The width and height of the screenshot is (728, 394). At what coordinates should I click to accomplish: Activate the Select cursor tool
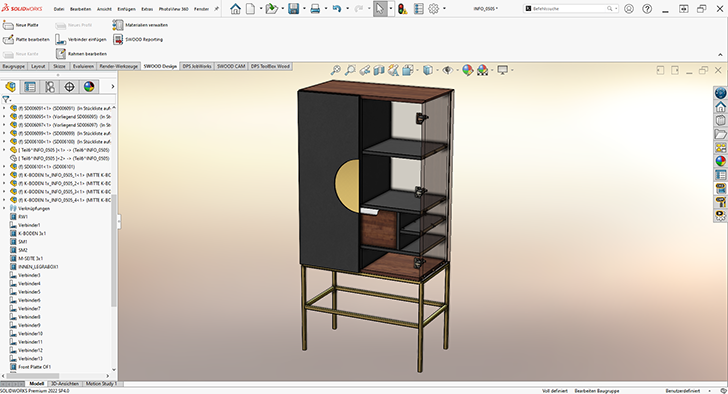click(380, 8)
